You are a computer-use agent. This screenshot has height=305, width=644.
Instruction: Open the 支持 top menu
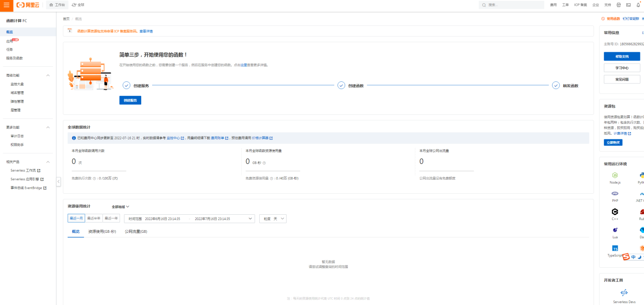tap(608, 5)
